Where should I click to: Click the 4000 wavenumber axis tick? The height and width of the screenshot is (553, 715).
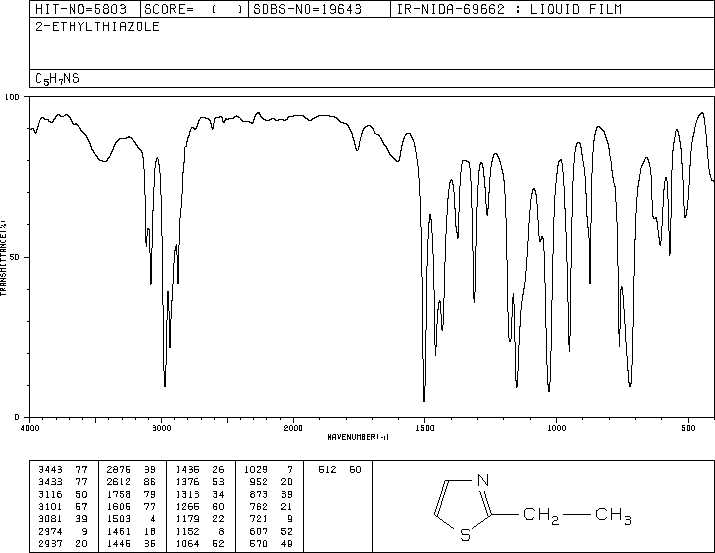tap(30, 428)
